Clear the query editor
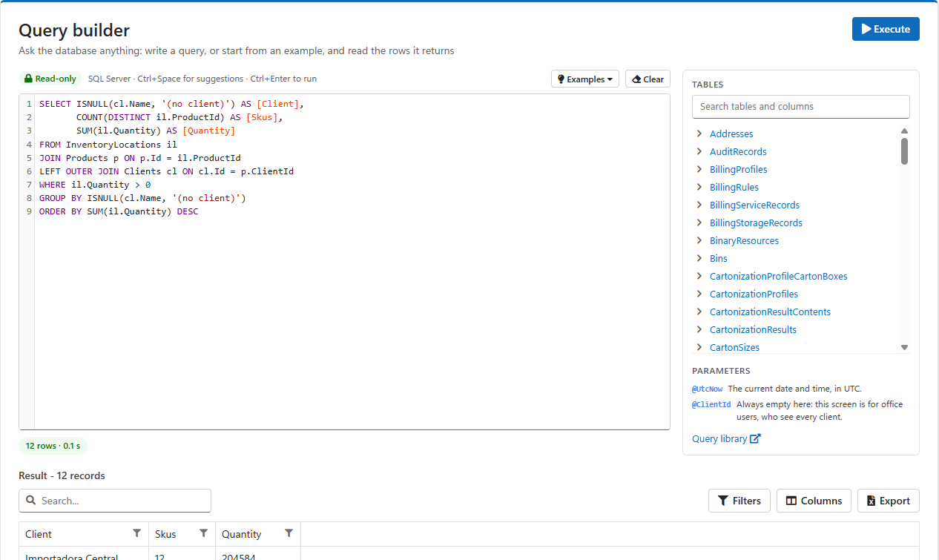 point(648,79)
